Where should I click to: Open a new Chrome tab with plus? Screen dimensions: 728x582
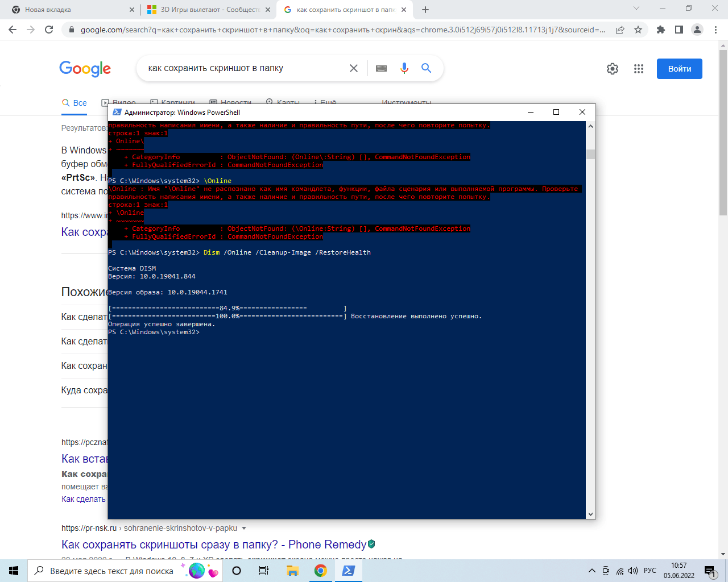pos(425,10)
